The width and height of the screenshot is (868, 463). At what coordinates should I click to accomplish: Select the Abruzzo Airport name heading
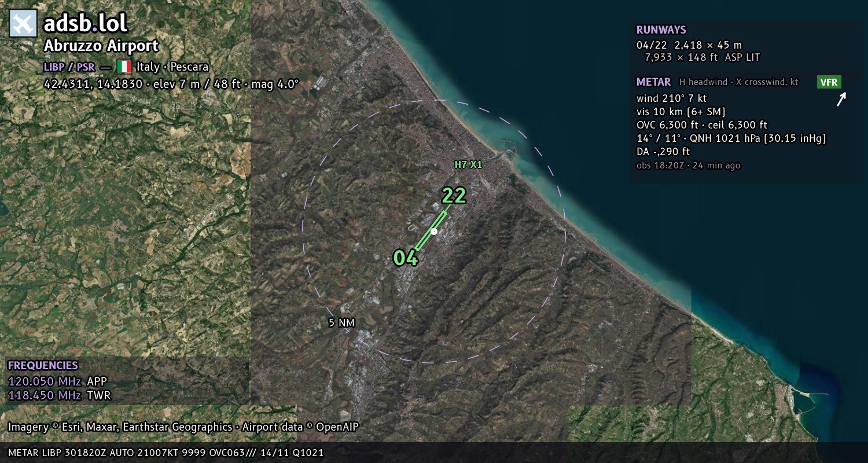tap(101, 46)
